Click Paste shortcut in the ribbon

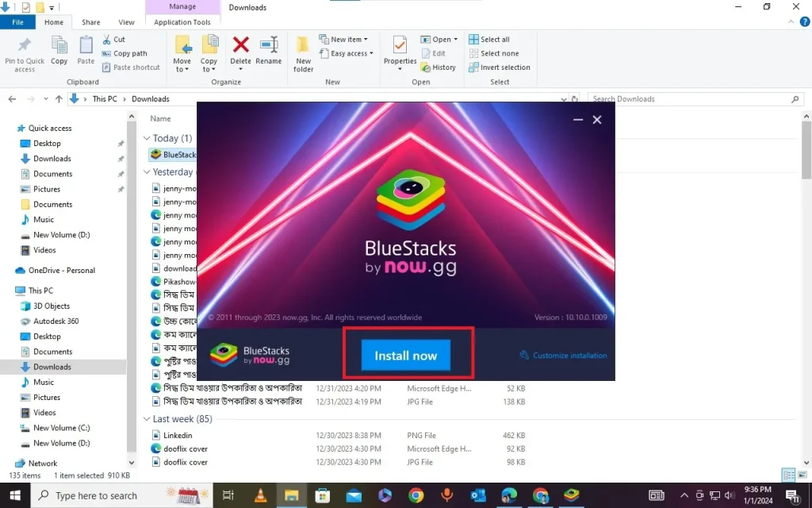pyautogui.click(x=131, y=67)
